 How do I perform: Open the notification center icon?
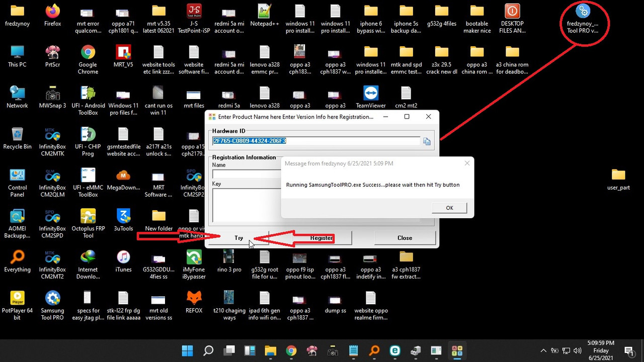point(629,350)
